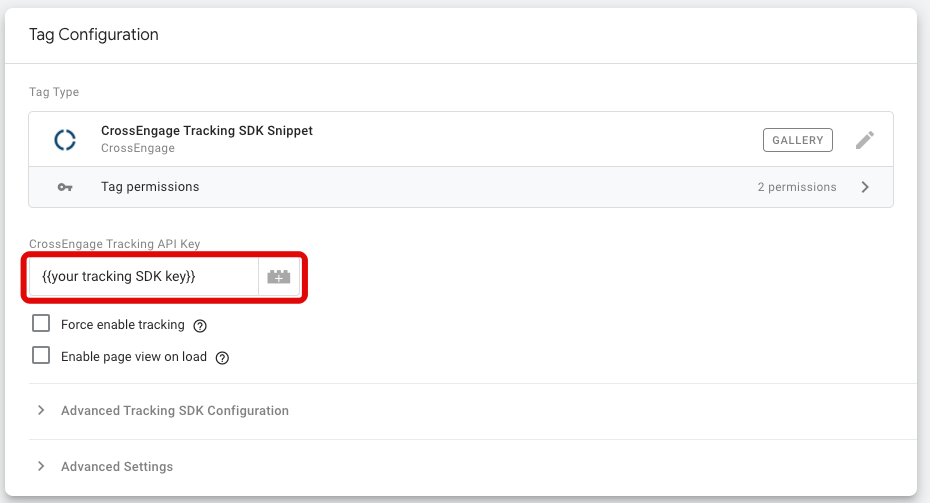This screenshot has height=503, width=930.
Task: Click the Force enable tracking label text
Action: coord(122,325)
